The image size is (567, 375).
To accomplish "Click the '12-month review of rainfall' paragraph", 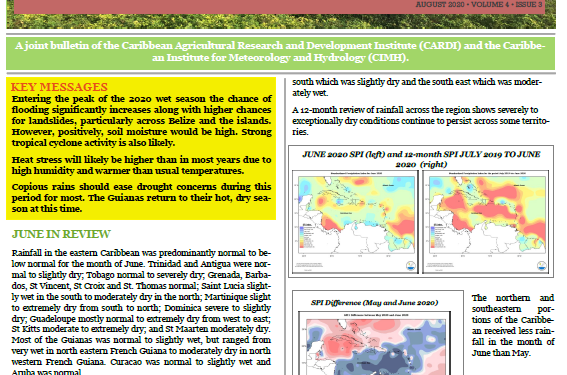I will [421, 121].
